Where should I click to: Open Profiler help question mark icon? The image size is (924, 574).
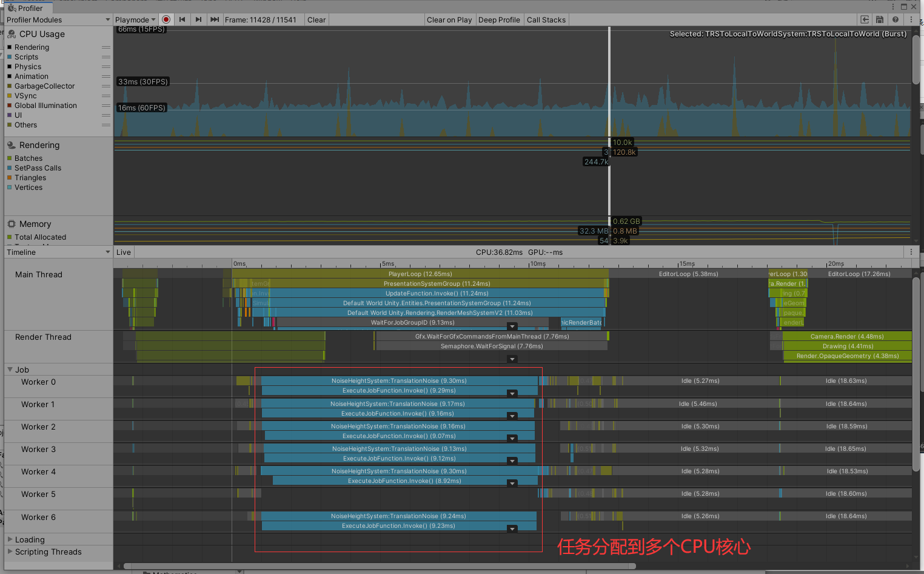(896, 20)
